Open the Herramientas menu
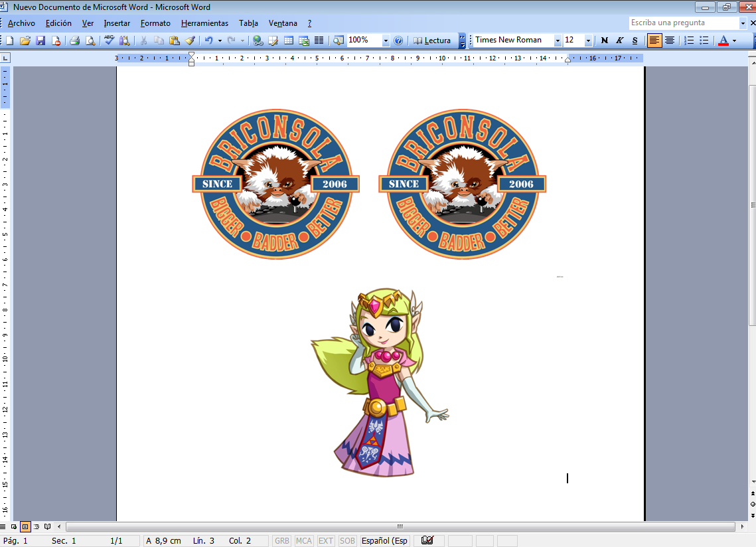The image size is (756, 547). (x=204, y=23)
